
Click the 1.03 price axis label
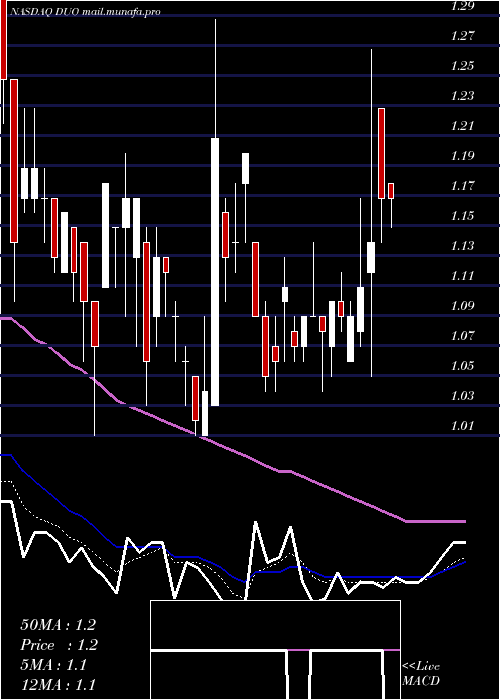(462, 396)
